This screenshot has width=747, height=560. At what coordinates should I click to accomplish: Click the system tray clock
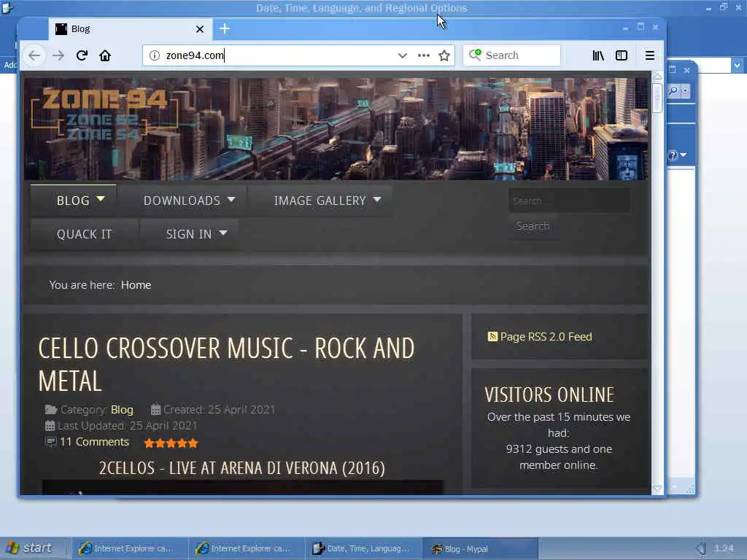[x=724, y=548]
